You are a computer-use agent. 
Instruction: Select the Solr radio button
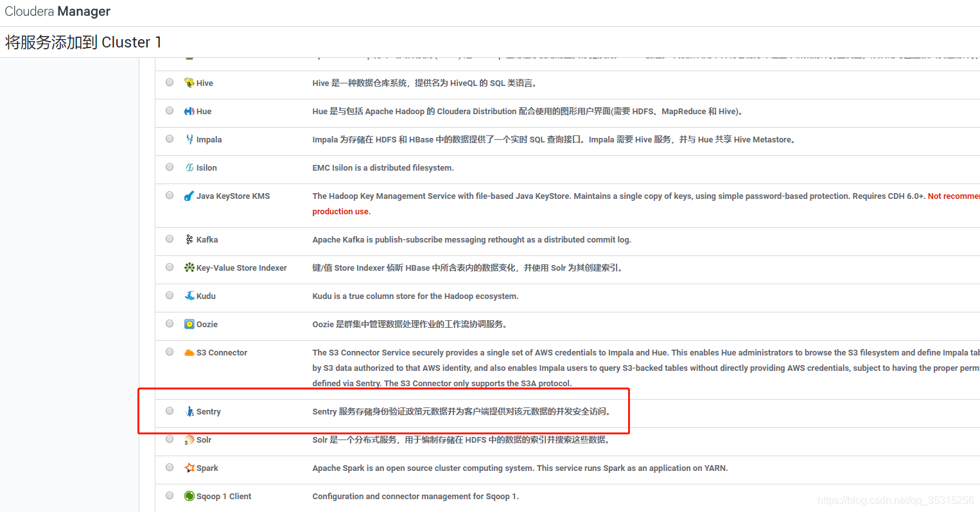170,439
